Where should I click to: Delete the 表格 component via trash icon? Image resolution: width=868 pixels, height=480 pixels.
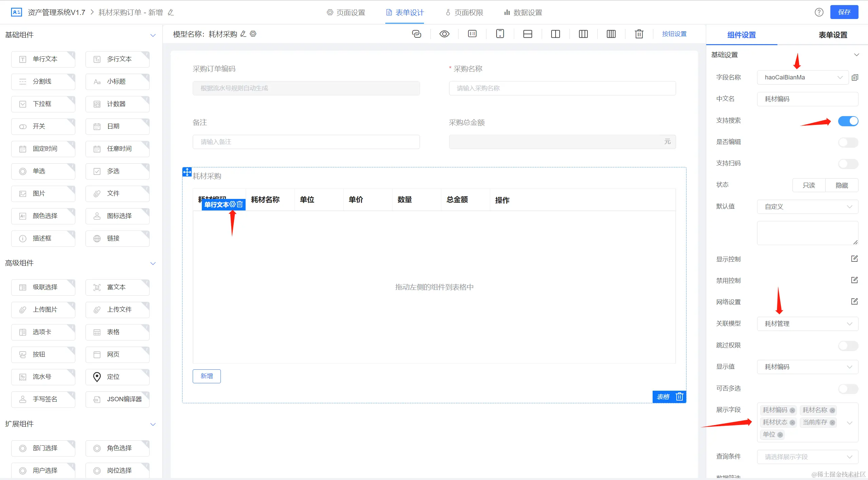pos(679,396)
